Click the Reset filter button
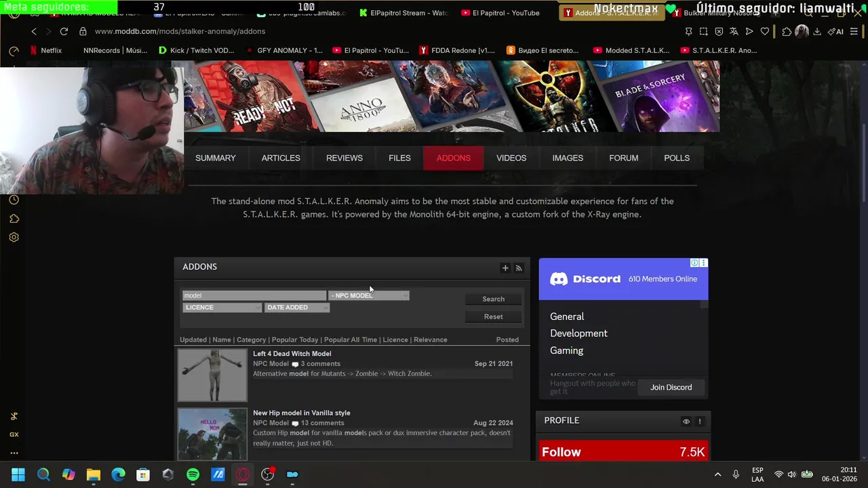 point(493,317)
